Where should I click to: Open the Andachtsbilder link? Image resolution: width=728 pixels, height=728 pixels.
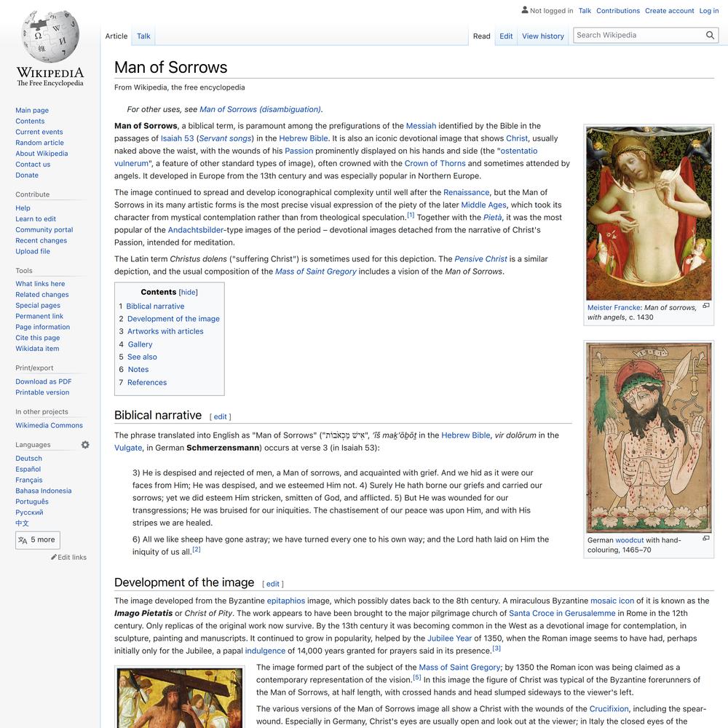tap(195, 230)
